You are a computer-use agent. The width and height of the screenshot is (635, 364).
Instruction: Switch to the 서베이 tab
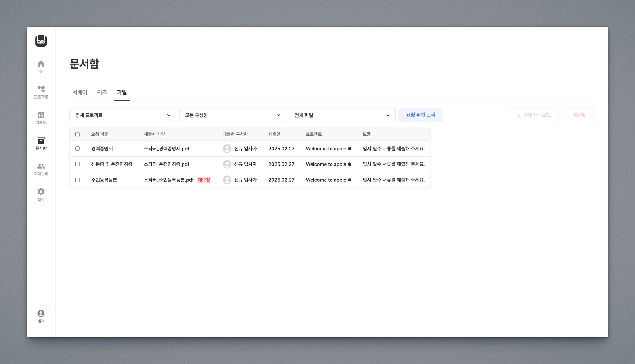80,92
